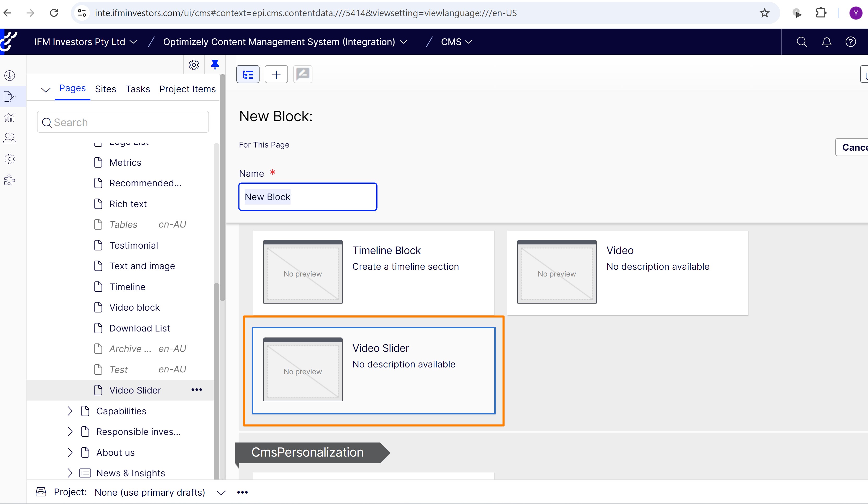Screen dimensions: 868x504
Task: Click the block Name input field
Action: 307,197
